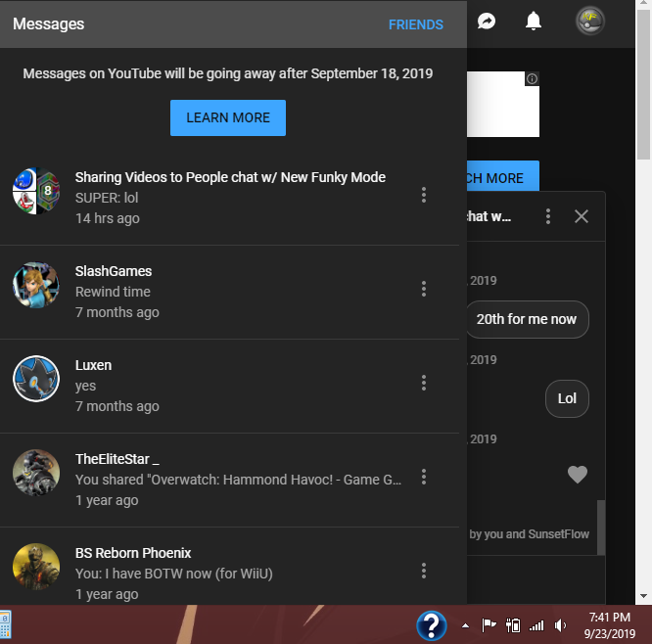Click the 'Rewind time' message preview
The image size is (652, 644).
(113, 292)
